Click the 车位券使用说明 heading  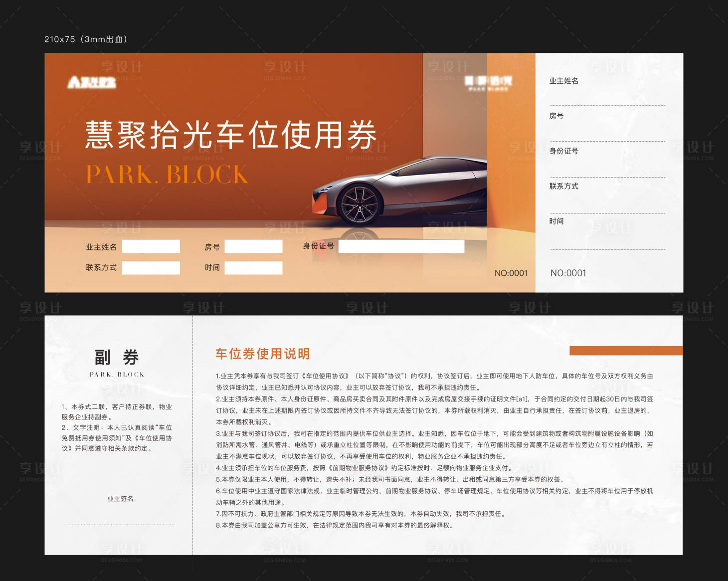pyautogui.click(x=264, y=353)
